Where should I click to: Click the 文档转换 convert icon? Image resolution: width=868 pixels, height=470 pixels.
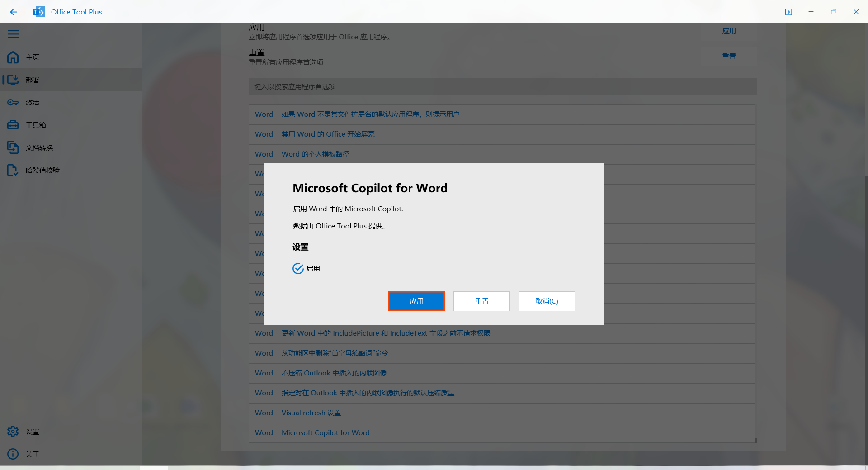click(13, 147)
